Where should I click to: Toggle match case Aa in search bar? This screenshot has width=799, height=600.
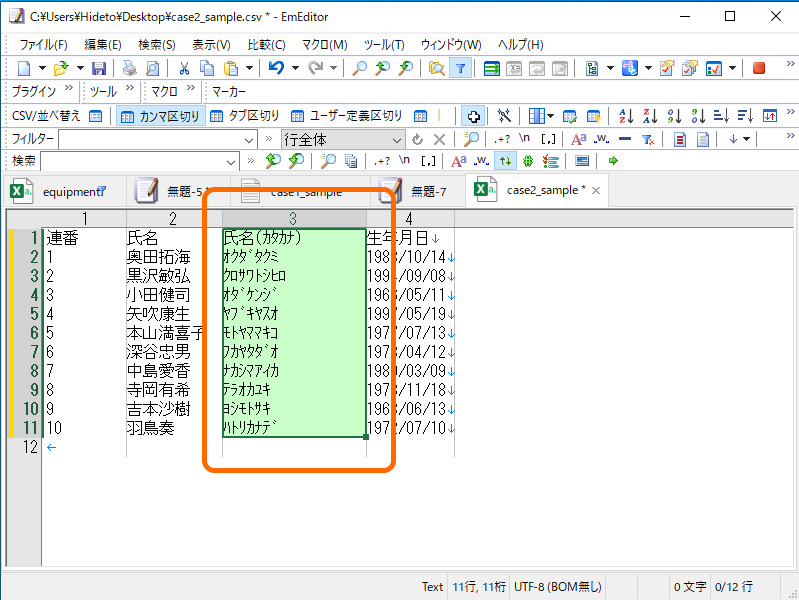coord(458,161)
